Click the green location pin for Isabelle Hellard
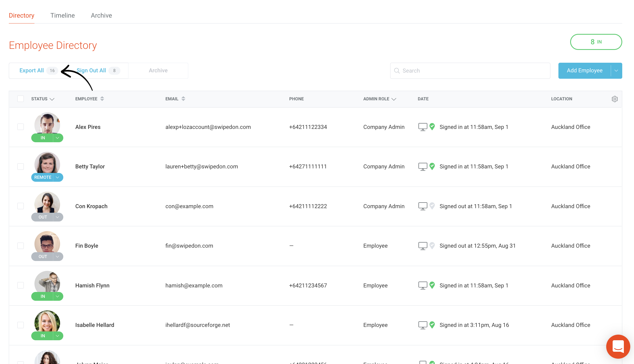The image size is (634, 364). (432, 325)
